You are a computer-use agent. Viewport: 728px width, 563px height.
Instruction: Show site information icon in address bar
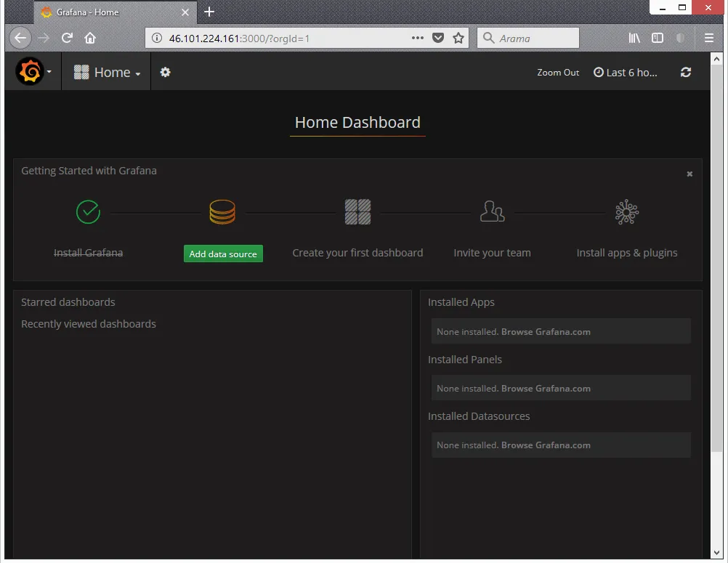[x=157, y=38]
